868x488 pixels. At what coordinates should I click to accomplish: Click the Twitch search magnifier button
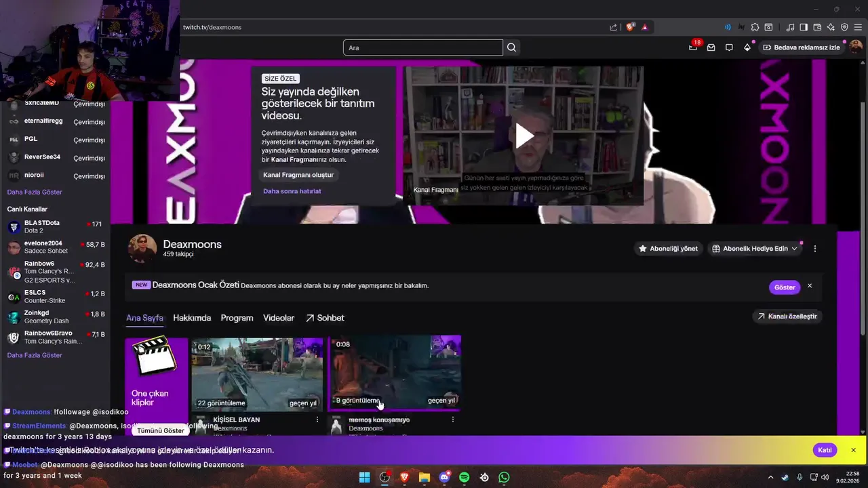(x=512, y=47)
